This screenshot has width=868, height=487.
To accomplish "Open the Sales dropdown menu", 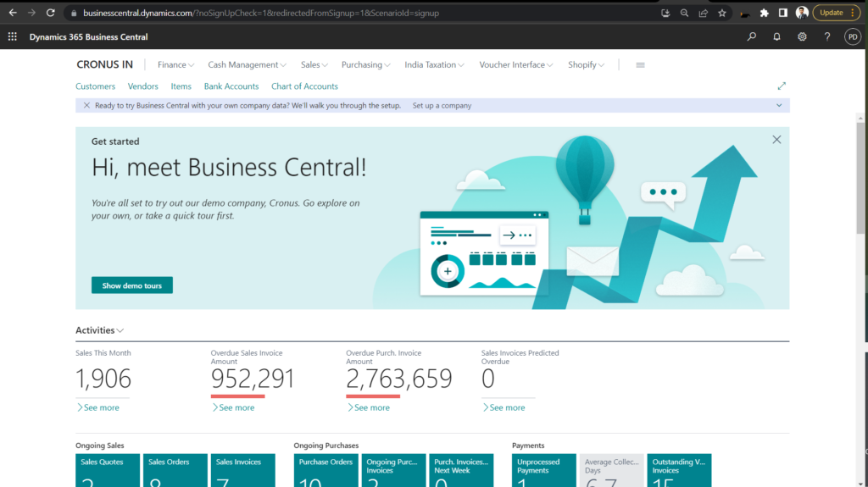I will pos(314,64).
